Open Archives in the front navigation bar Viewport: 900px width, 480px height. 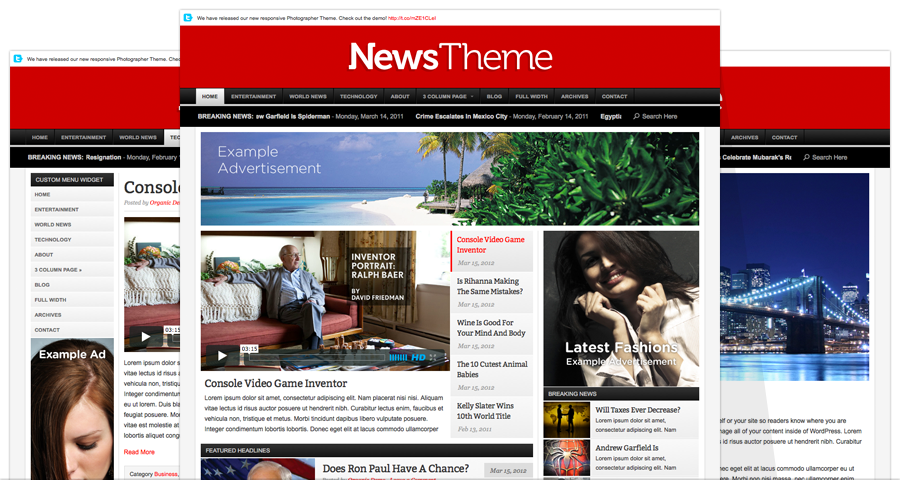[575, 96]
